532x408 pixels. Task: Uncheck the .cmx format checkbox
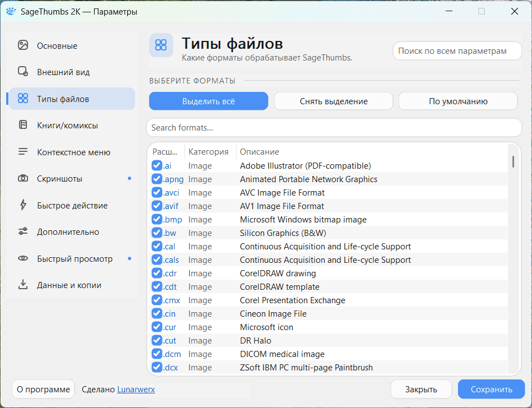pos(157,300)
